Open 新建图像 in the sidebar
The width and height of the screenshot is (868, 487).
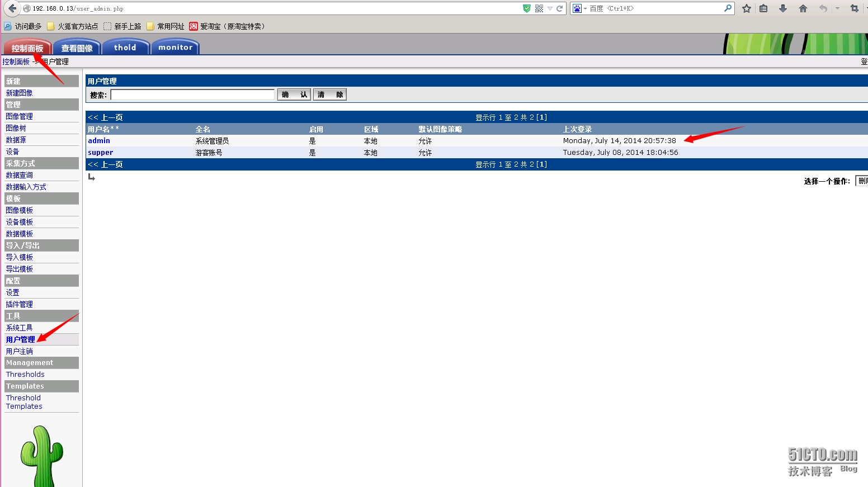(x=19, y=93)
